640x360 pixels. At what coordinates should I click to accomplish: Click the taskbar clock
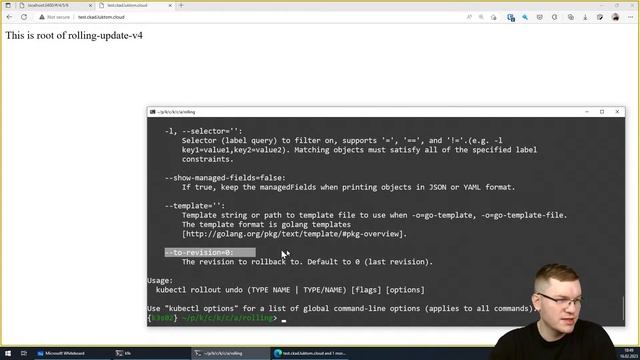pos(629,353)
